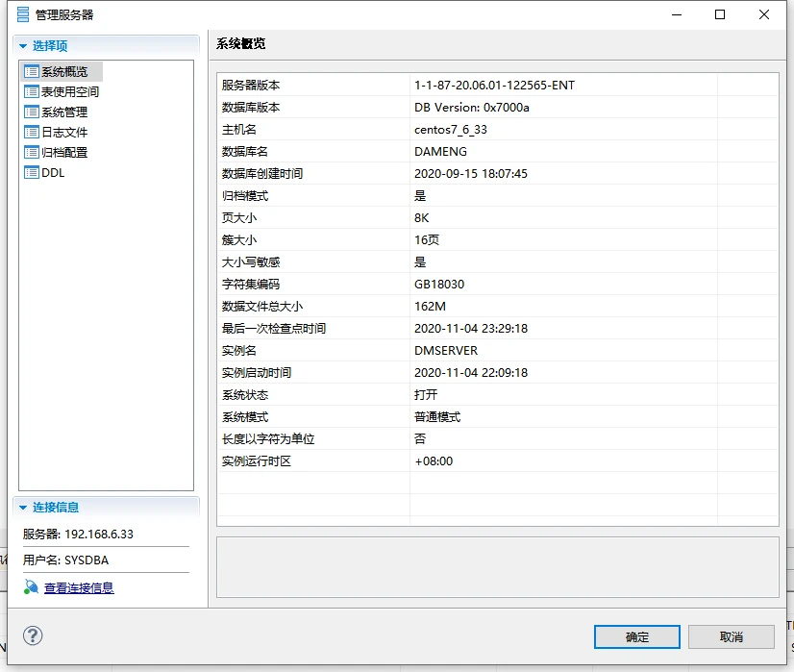Image resolution: width=794 pixels, height=672 pixels.
Task: Confirm with the 确定 button
Action: [x=636, y=636]
